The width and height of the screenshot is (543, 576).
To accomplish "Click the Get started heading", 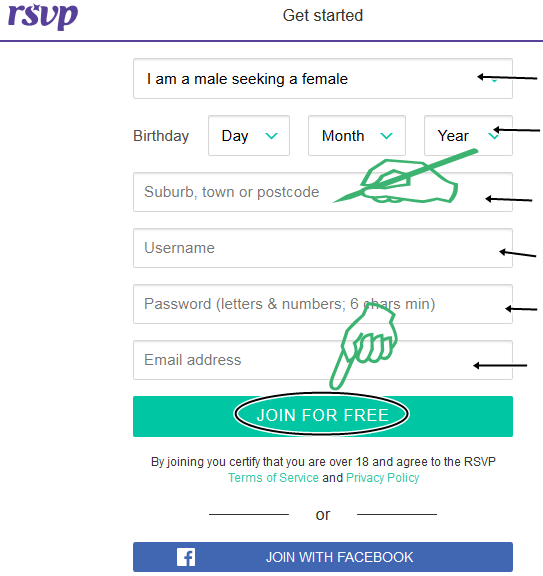I will click(323, 16).
